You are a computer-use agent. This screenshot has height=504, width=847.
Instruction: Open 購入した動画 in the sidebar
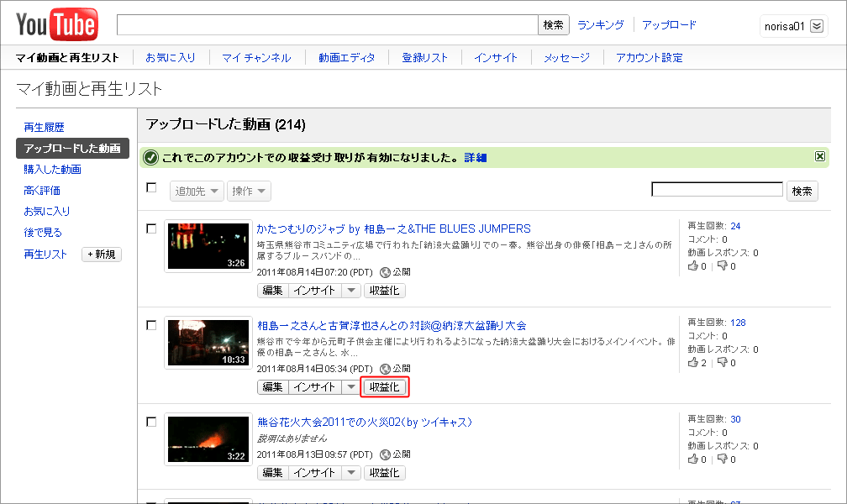pos(52,170)
